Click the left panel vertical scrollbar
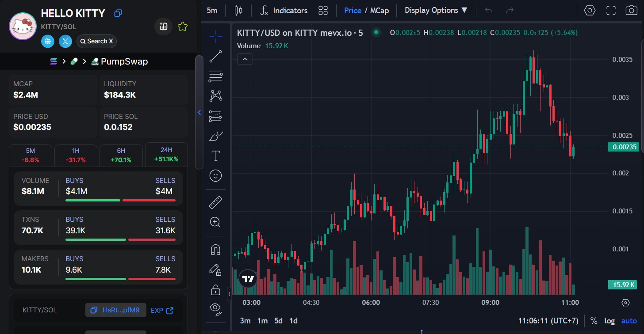Image resolution: width=644 pixels, height=334 pixels. (x=199, y=112)
